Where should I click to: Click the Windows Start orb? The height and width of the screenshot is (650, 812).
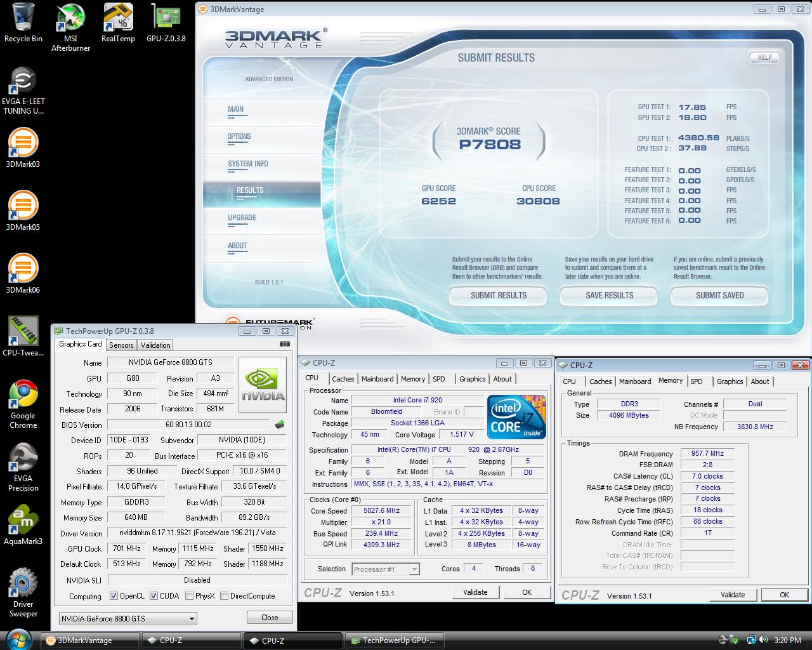click(x=18, y=640)
